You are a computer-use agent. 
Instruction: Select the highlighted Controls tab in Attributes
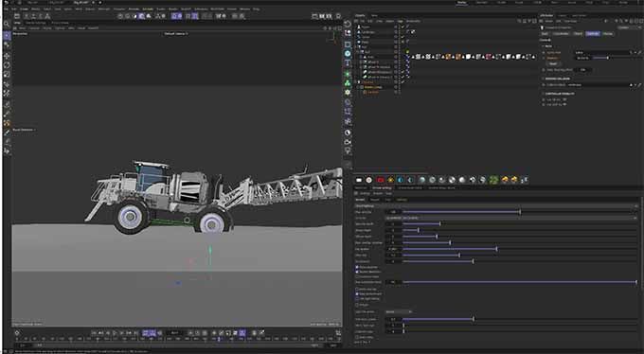(593, 34)
